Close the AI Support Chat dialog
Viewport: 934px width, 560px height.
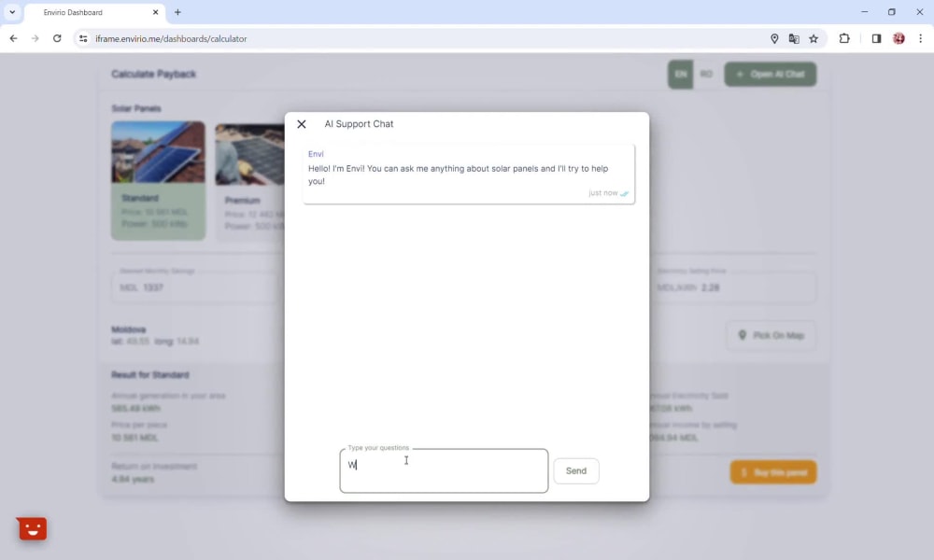(302, 124)
